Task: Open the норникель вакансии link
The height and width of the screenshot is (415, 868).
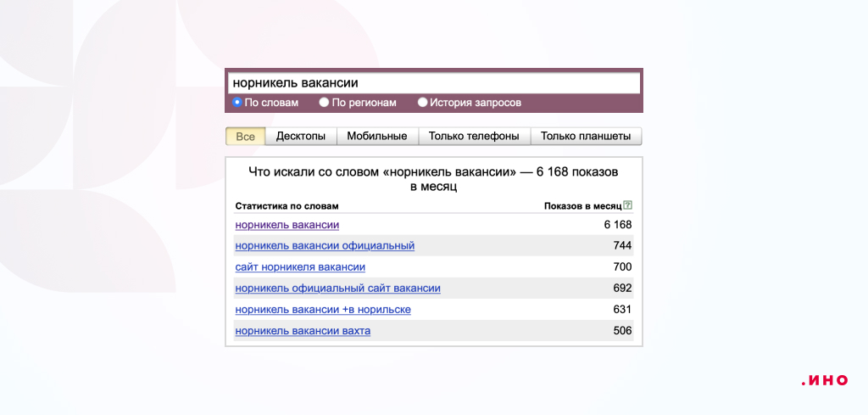Action: pos(287,225)
